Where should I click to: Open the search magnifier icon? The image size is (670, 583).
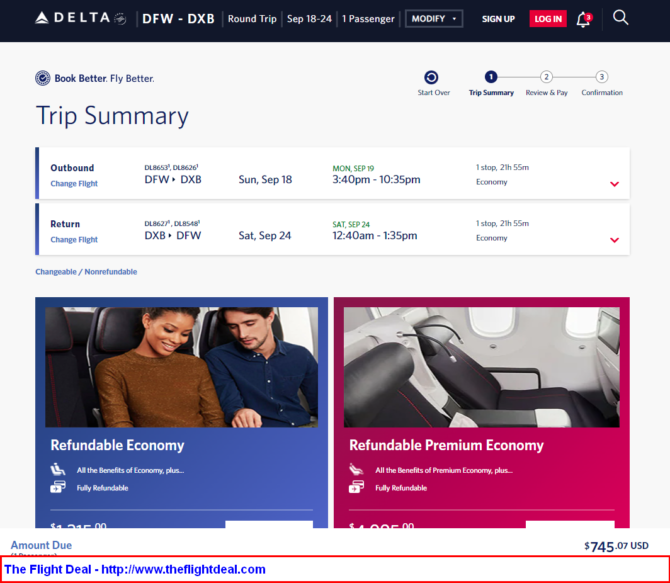(620, 18)
